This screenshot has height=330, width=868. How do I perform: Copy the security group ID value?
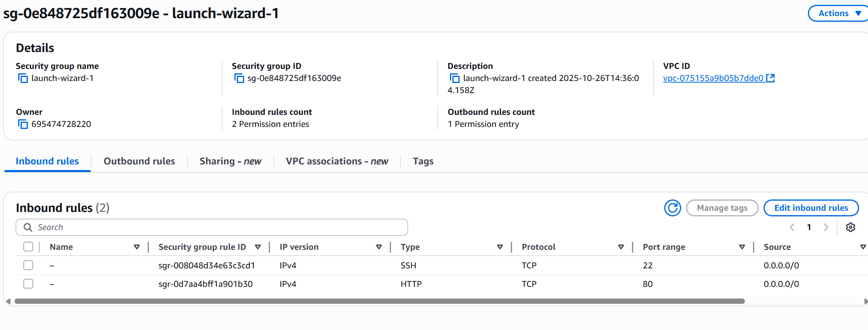point(239,78)
